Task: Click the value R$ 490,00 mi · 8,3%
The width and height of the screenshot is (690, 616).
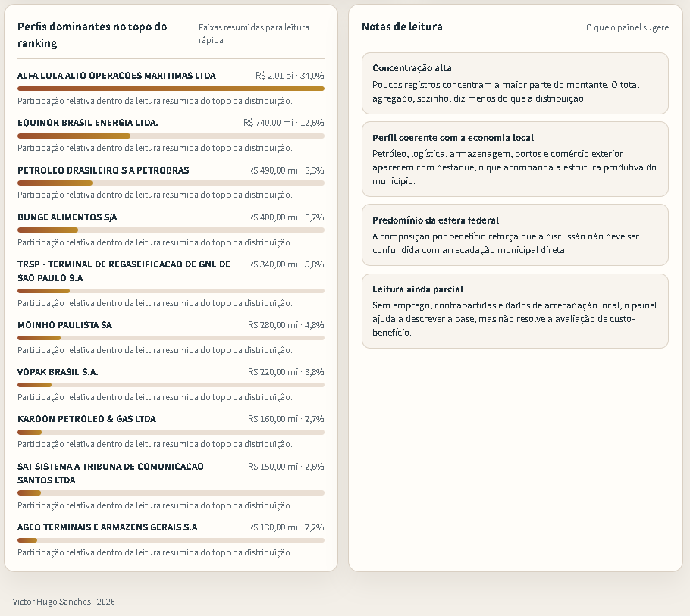Action: tap(286, 170)
